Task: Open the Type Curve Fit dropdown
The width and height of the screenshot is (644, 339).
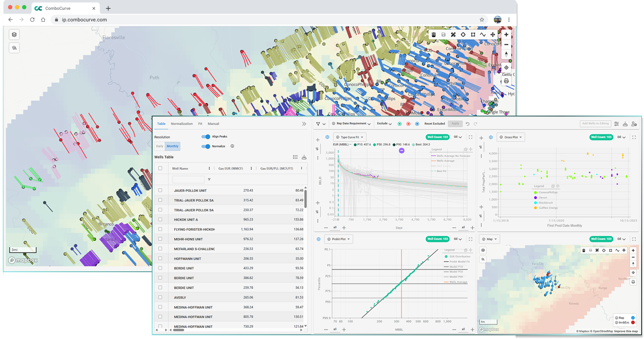Action: coord(350,137)
